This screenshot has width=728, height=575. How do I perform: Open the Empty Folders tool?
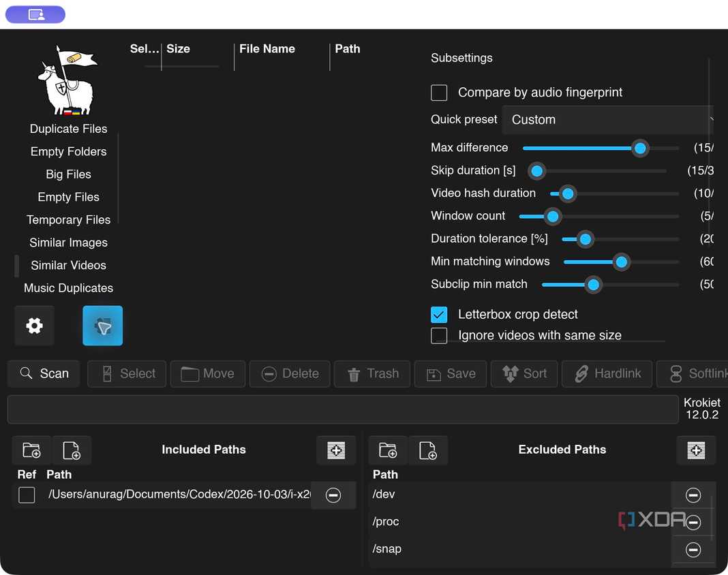[68, 151]
